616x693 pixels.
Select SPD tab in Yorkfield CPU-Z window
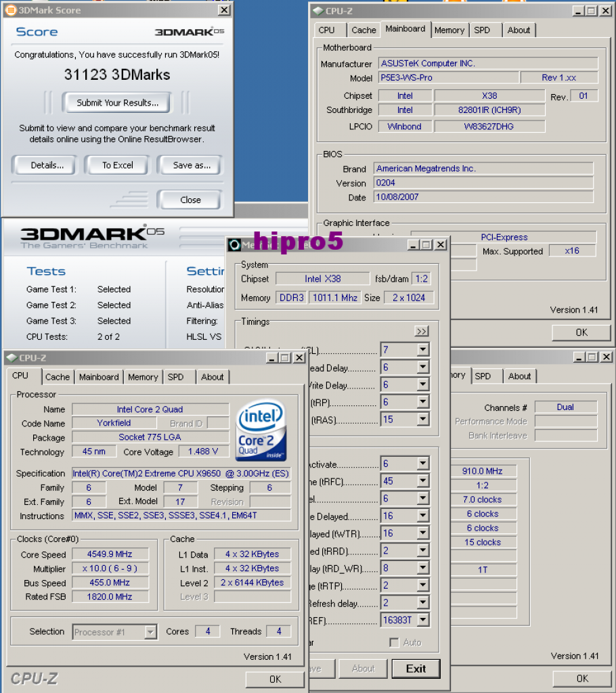point(176,377)
